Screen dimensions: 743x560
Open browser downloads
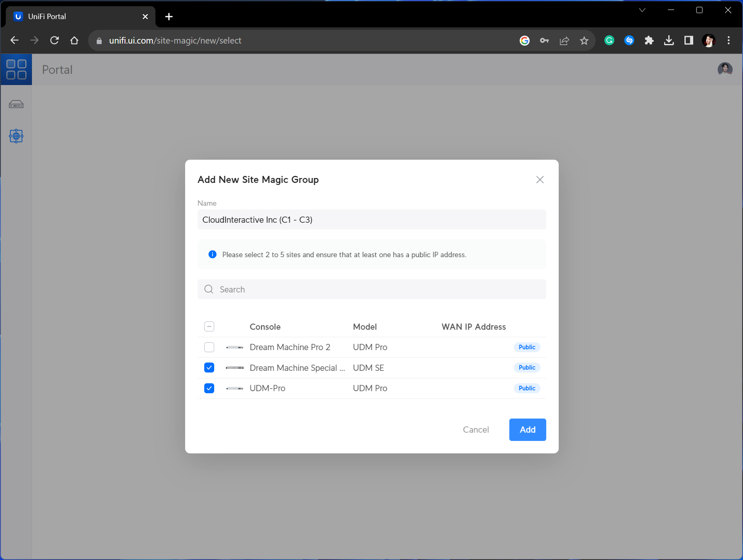[669, 40]
